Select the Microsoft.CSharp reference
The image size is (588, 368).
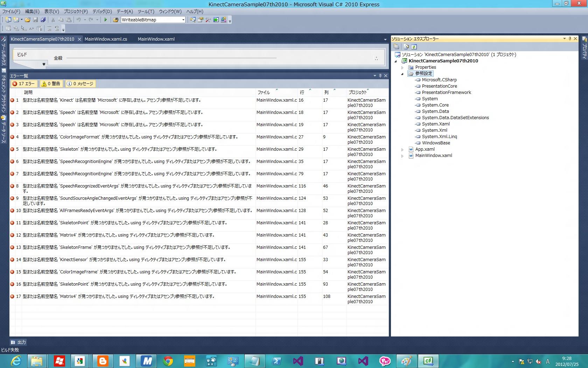(x=439, y=80)
